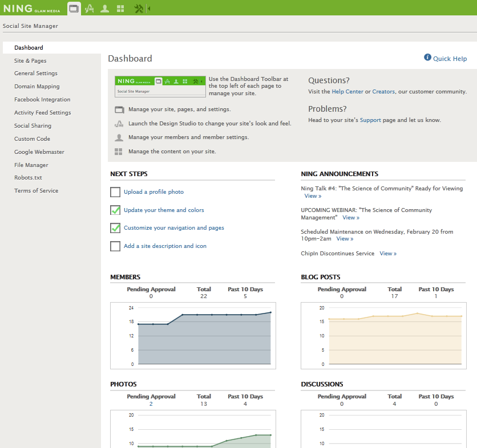This screenshot has height=448, width=477.
Task: Click the NING Glam Media logo
Action: click(x=31, y=9)
